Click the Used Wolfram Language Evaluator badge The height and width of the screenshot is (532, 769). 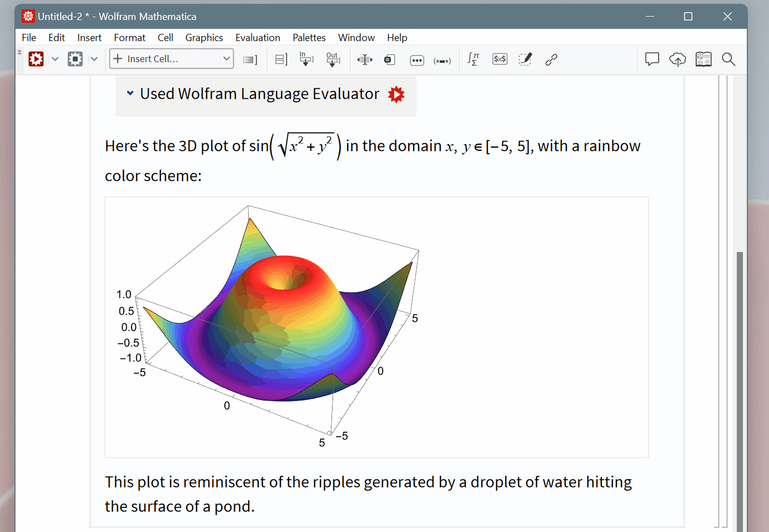pos(396,94)
